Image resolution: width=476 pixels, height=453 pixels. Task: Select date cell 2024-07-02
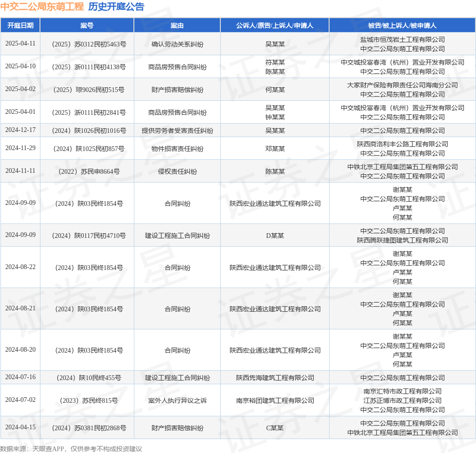(x=20, y=400)
